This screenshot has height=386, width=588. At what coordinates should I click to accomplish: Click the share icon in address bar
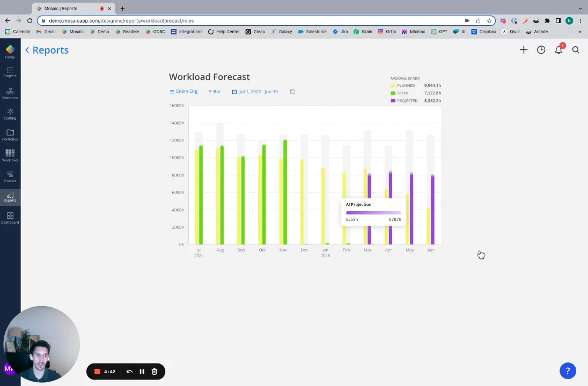(478, 20)
